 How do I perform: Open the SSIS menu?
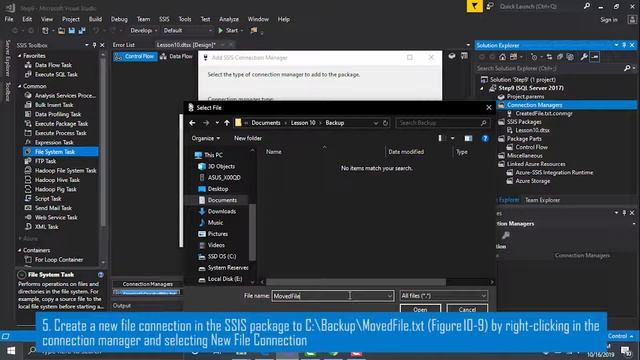click(x=164, y=19)
